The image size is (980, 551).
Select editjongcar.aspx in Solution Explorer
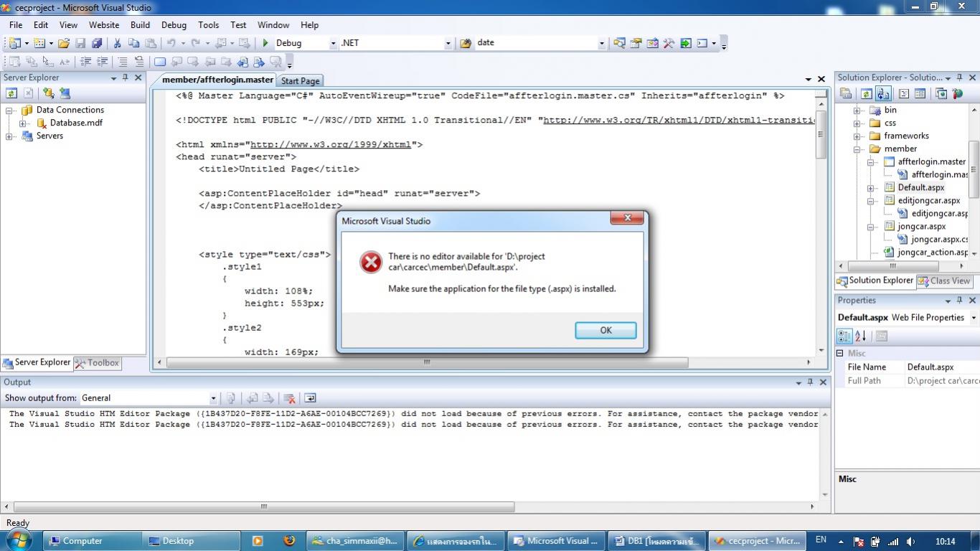click(929, 201)
